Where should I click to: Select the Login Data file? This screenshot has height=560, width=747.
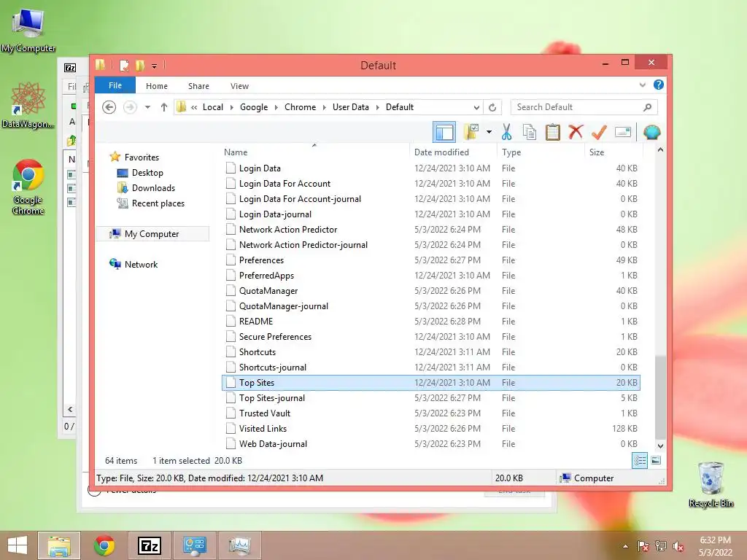(x=430, y=168)
